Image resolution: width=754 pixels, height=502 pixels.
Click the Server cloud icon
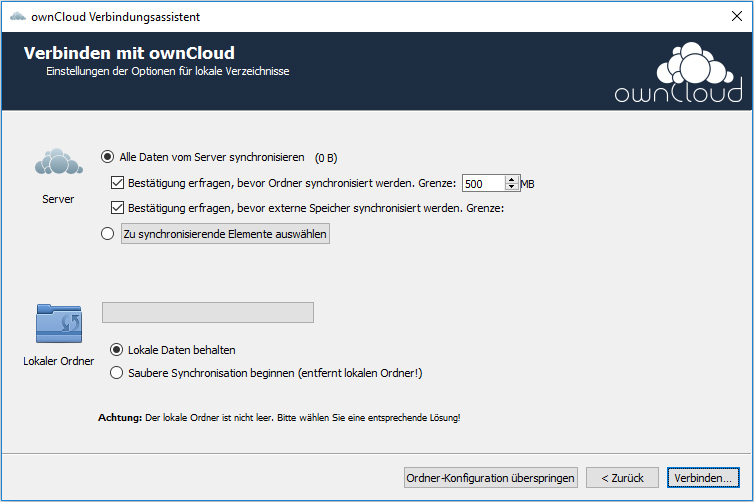click(59, 162)
